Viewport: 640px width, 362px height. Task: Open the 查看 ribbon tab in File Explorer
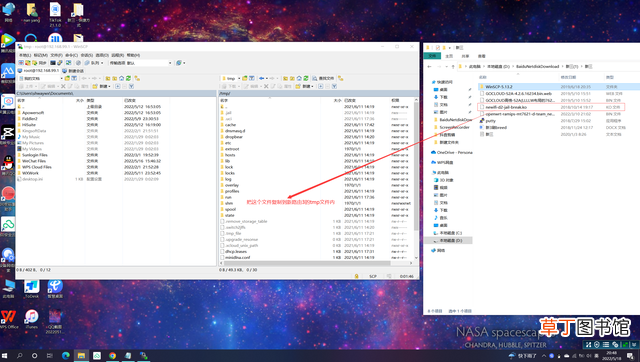482,56
